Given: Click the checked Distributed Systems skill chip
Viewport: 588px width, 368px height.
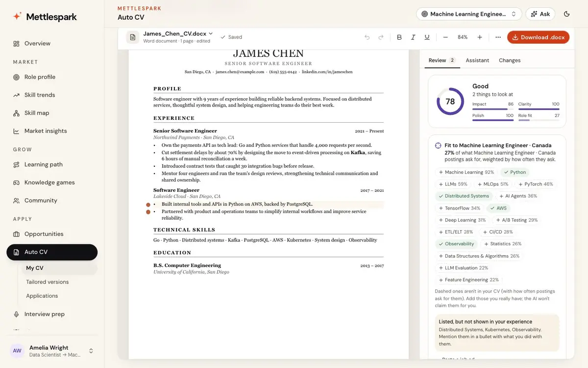Looking at the screenshot, I should [464, 196].
